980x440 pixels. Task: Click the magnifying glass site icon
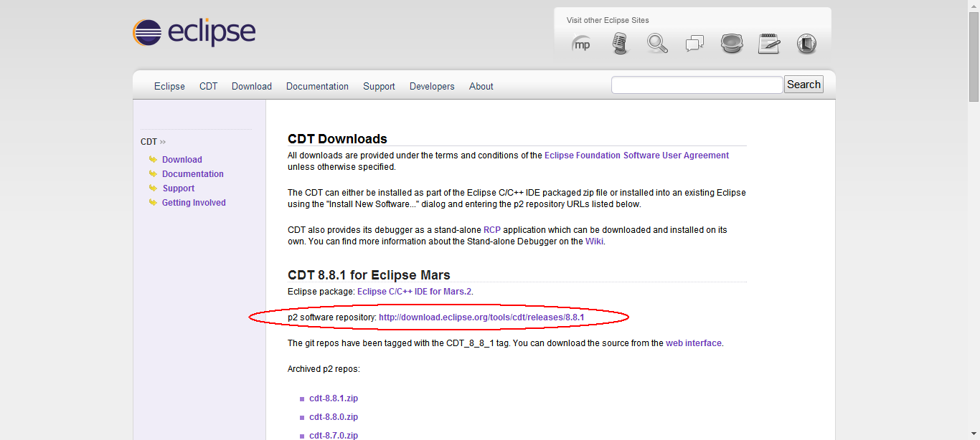[x=657, y=44]
